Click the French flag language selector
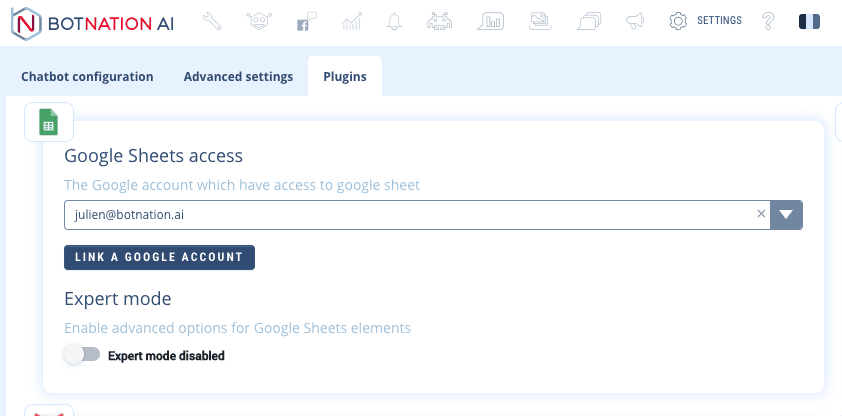842x416 pixels. [x=809, y=21]
